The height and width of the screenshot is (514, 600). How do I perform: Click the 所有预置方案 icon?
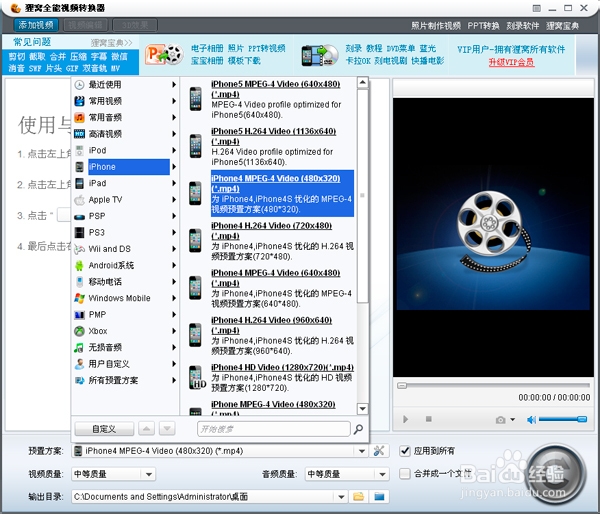pos(79,380)
